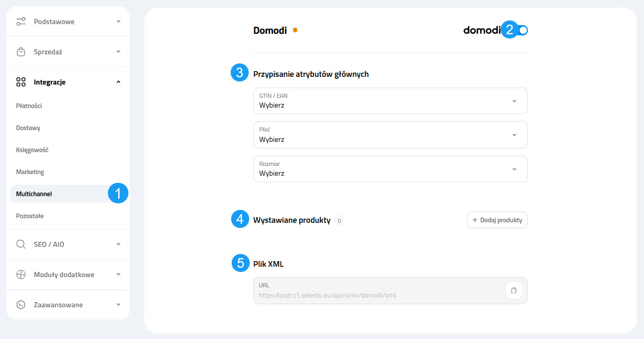Open the GTIN / EAN dropdown
Image resolution: width=644 pixels, height=339 pixels.
point(390,101)
